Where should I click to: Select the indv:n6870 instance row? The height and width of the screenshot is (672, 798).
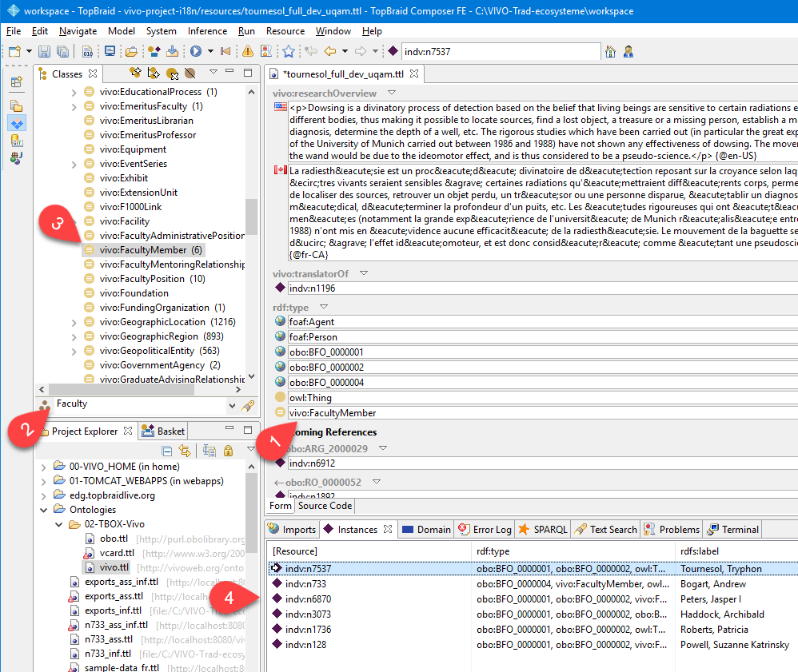coord(533,599)
